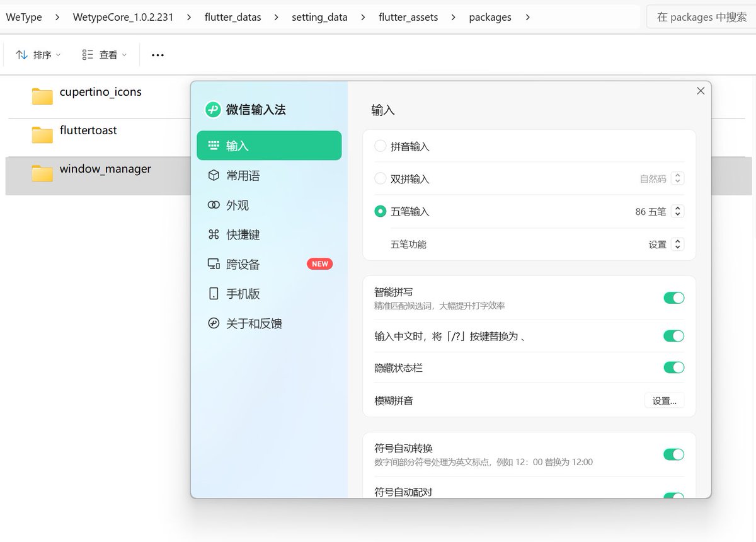Go to flutter_assets in breadcrumb path
The width and height of the screenshot is (756, 542).
coord(408,17)
